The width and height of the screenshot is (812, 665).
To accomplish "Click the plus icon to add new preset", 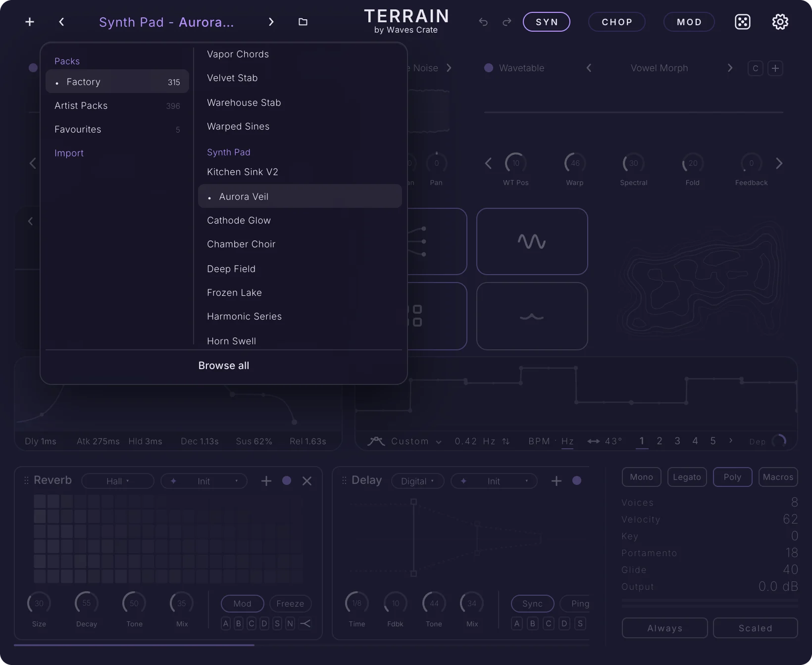I will pyautogui.click(x=30, y=22).
